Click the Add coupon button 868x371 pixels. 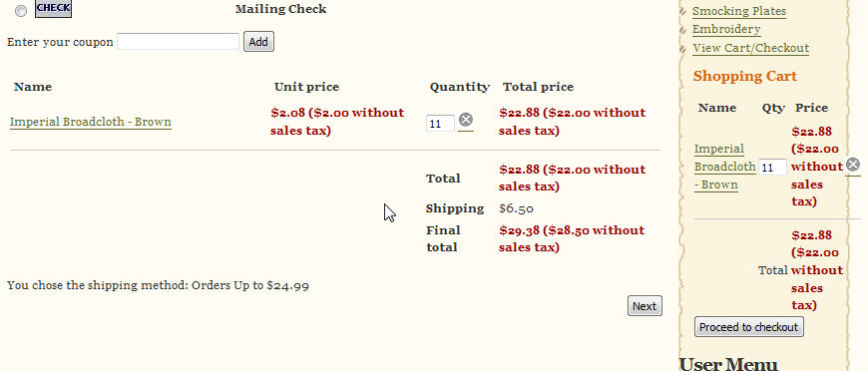pos(258,42)
